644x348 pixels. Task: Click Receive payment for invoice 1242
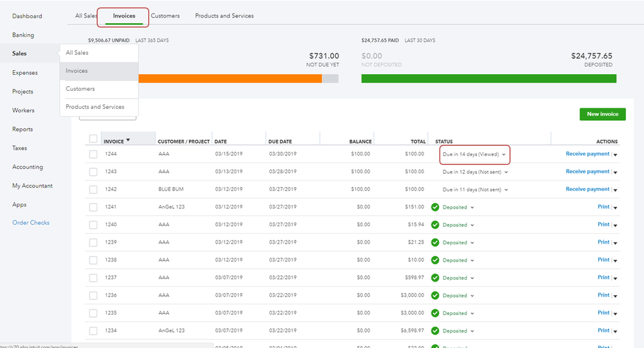(587, 189)
